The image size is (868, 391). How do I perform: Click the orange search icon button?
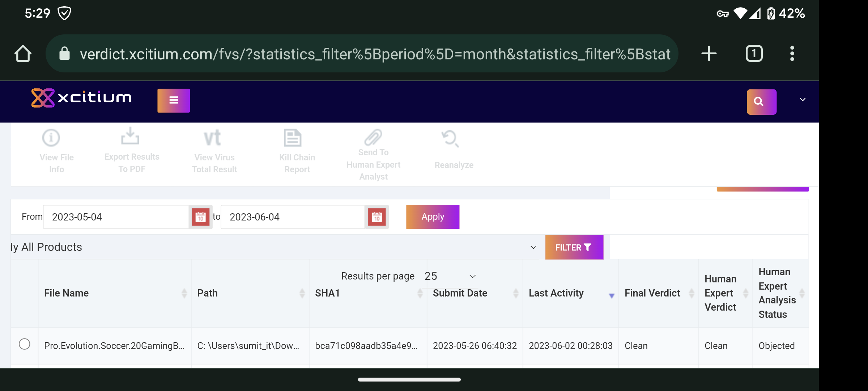[761, 102]
